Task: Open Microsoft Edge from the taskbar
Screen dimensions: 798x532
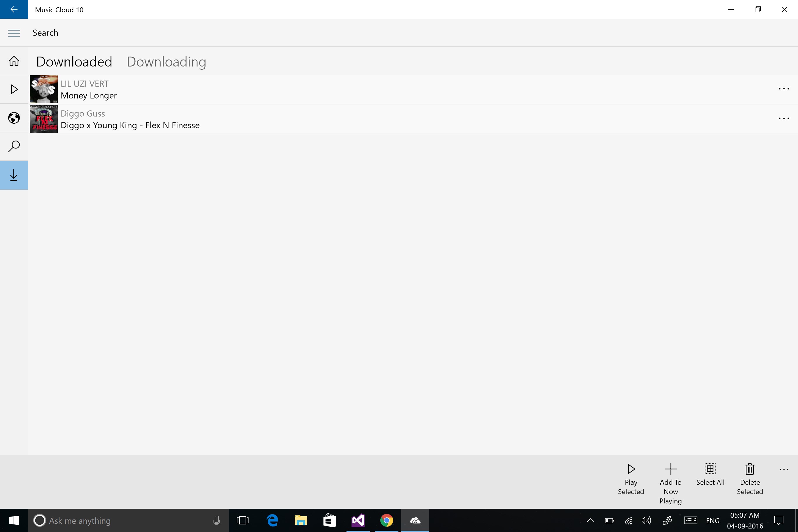Action: [272, 520]
